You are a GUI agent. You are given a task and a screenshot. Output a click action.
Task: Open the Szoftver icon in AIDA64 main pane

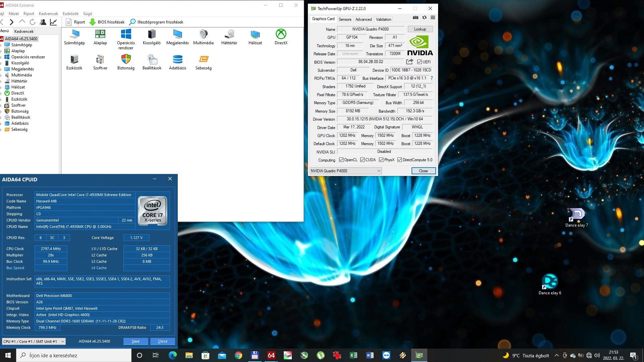click(100, 62)
